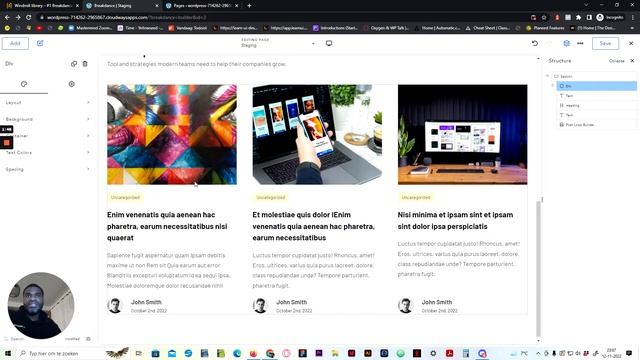Bookmark this page with star icon
640x360 pixels.
point(544,18)
